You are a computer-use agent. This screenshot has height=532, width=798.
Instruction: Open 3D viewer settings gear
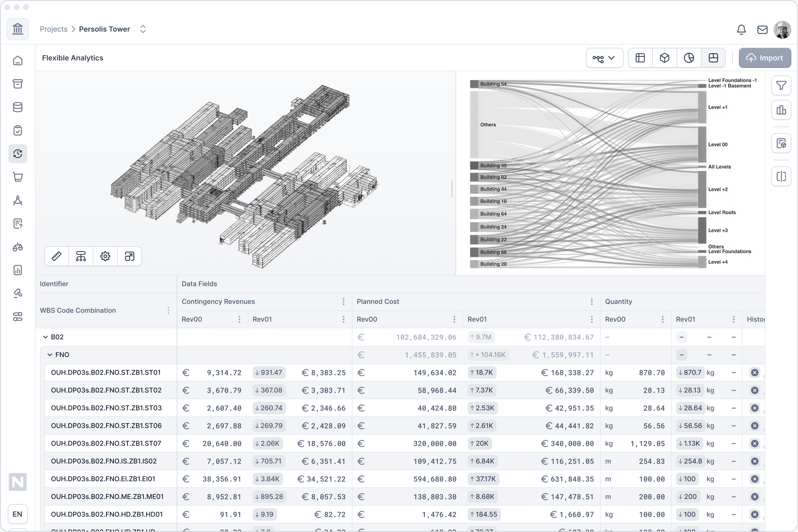pyautogui.click(x=105, y=256)
